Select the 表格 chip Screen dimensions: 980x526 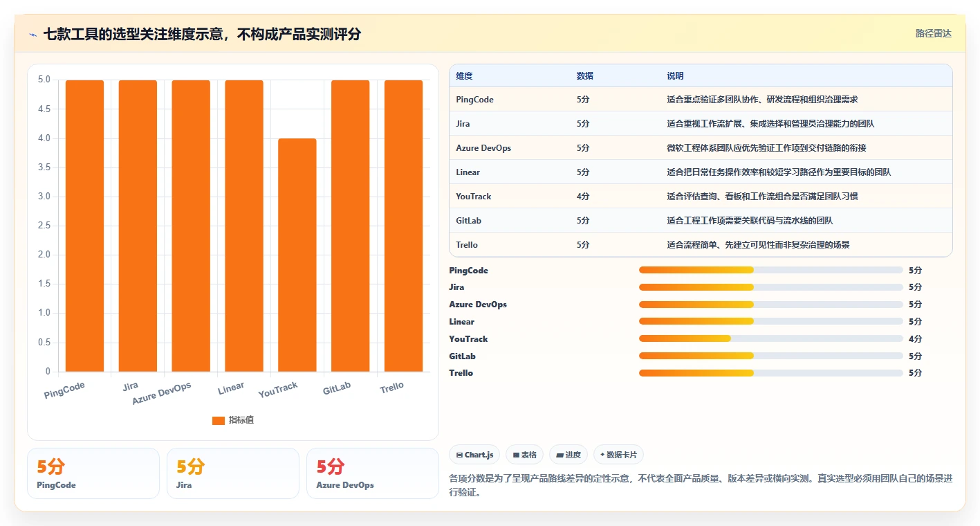(x=524, y=455)
